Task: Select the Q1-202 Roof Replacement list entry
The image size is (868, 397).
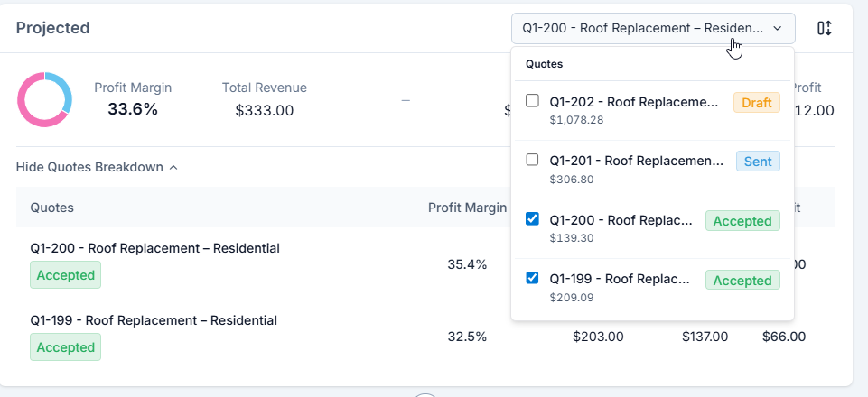Action: tap(636, 102)
